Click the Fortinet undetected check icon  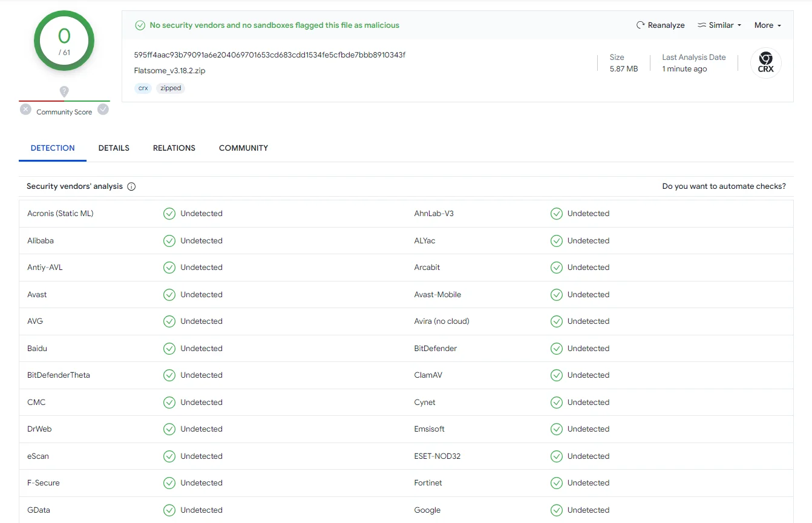557,483
